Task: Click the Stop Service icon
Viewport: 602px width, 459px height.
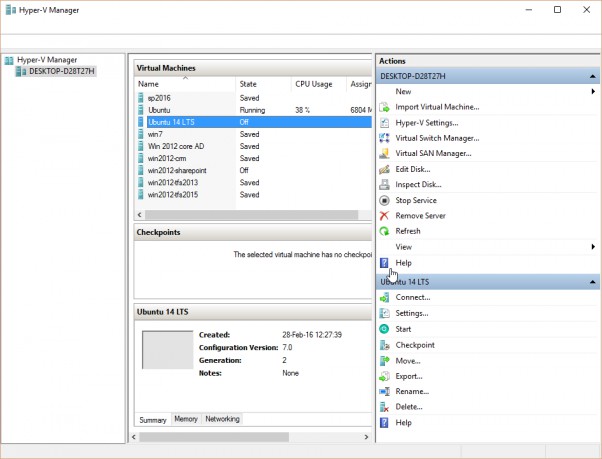Action: pyautogui.click(x=384, y=200)
